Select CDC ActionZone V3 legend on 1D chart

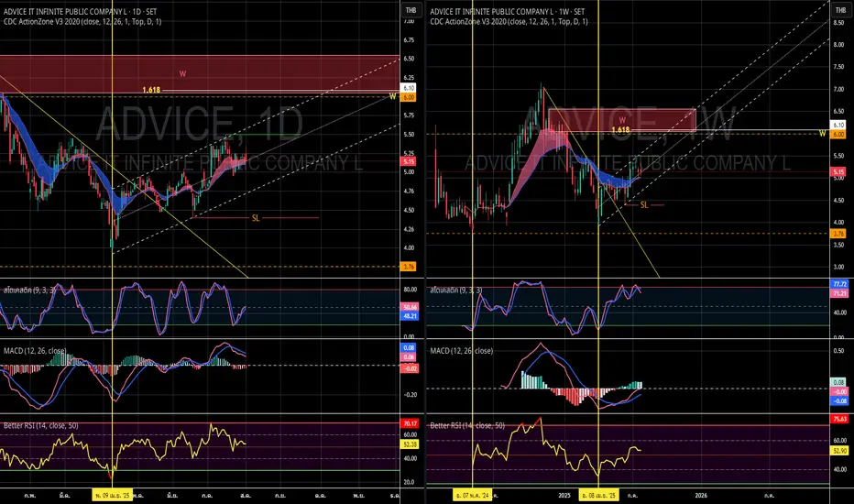pyautogui.click(x=82, y=22)
